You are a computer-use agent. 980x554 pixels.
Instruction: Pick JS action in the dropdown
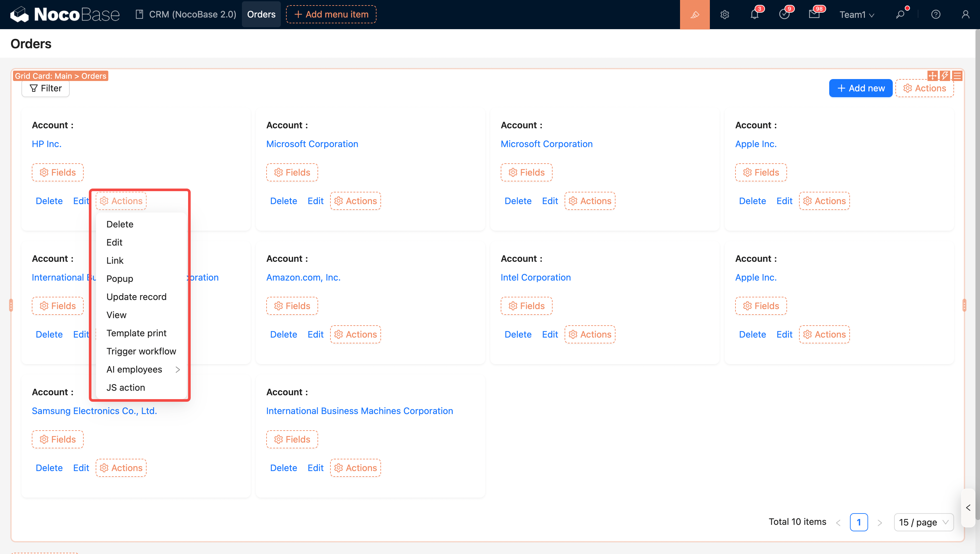tap(125, 387)
